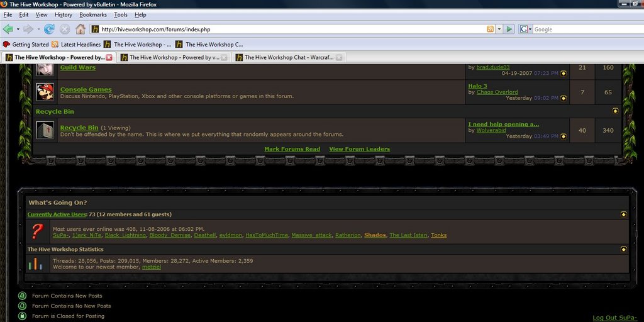Click the Stop loading icon
Viewport: 644px width, 322px height.
coord(65,29)
